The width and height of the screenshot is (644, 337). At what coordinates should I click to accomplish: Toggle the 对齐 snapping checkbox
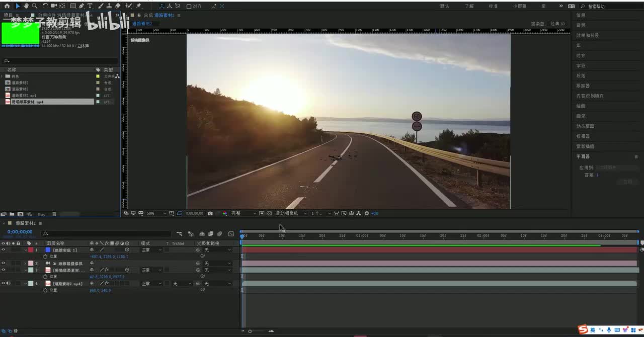189,7
